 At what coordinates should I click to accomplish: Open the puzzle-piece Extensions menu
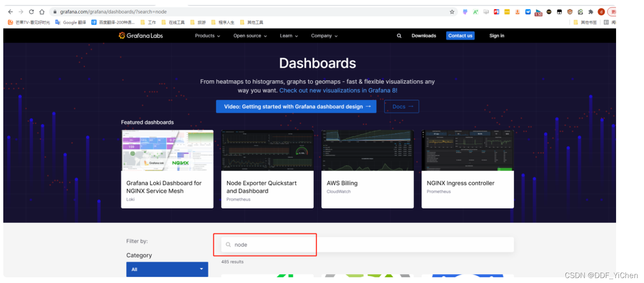click(591, 12)
